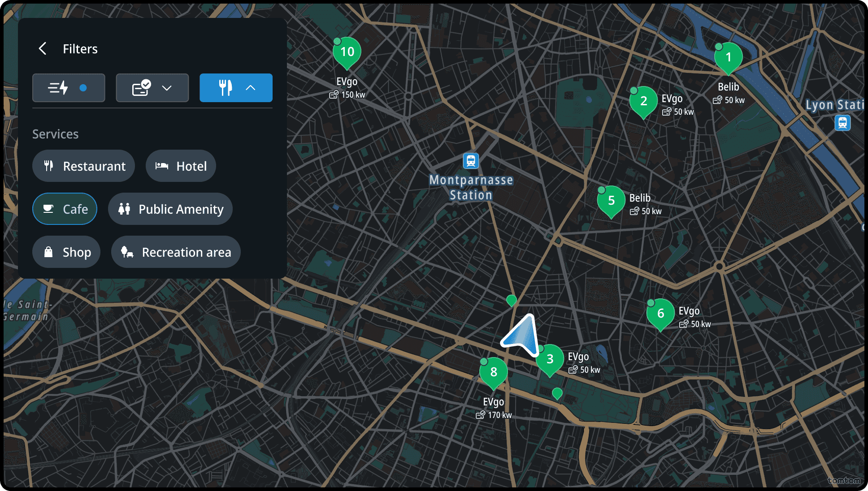Tap the blue vehicle position arrow
Viewport: 868px width, 491px height.
coord(522,336)
